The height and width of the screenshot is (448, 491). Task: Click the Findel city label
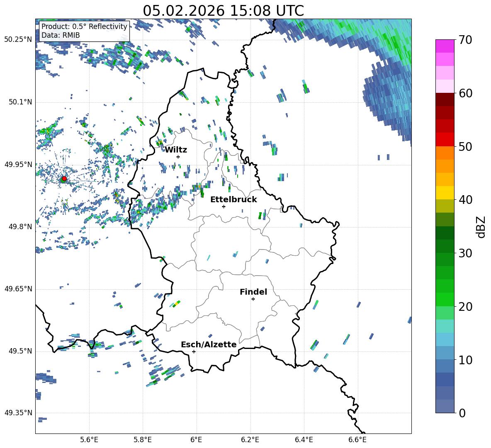(253, 292)
